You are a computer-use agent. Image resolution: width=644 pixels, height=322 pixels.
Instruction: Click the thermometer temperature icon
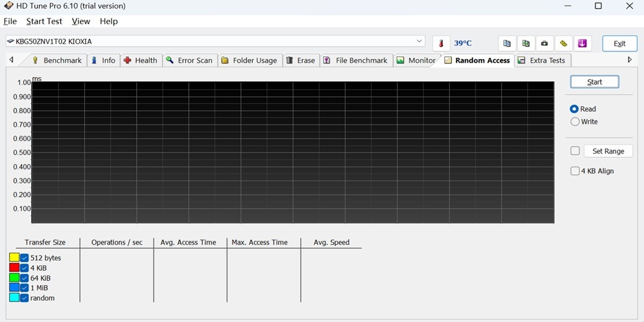coord(441,43)
